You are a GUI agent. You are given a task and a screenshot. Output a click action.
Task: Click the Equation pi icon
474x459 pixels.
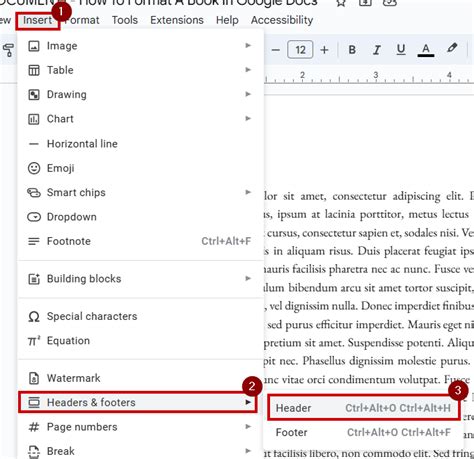pos(34,341)
